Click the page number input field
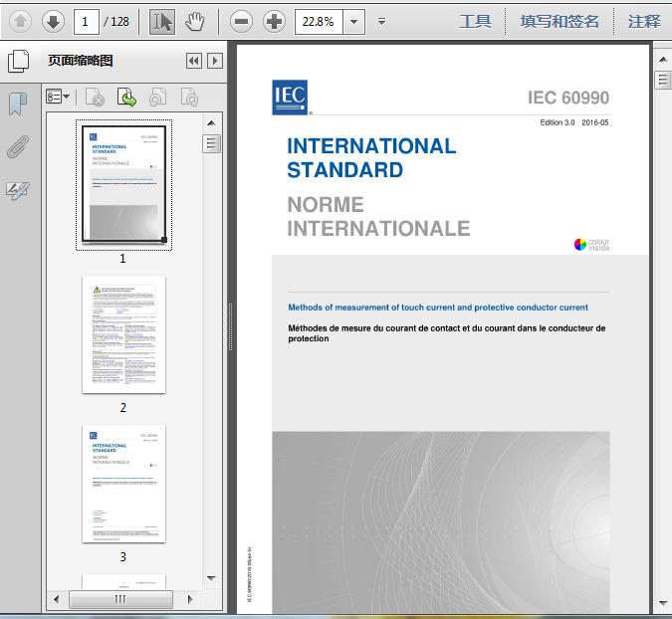The height and width of the screenshot is (619, 672). click(x=88, y=21)
